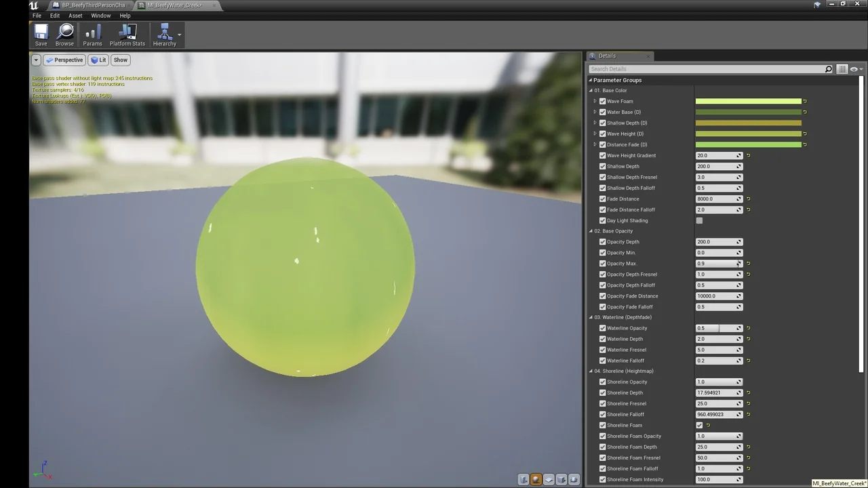
Task: Switch preview mesh to sphere shape
Action: 536,480
